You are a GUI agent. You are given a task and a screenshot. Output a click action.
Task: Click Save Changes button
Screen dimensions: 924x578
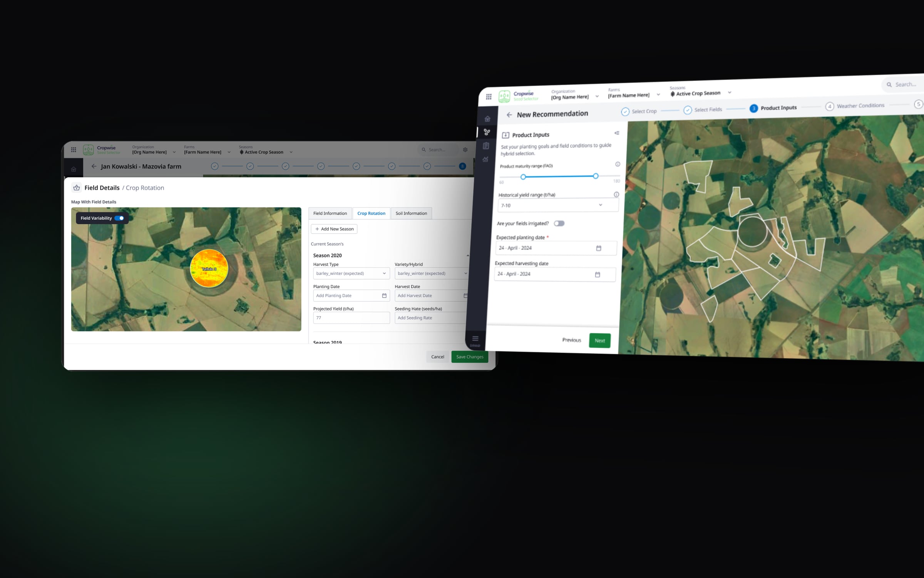pyautogui.click(x=470, y=357)
